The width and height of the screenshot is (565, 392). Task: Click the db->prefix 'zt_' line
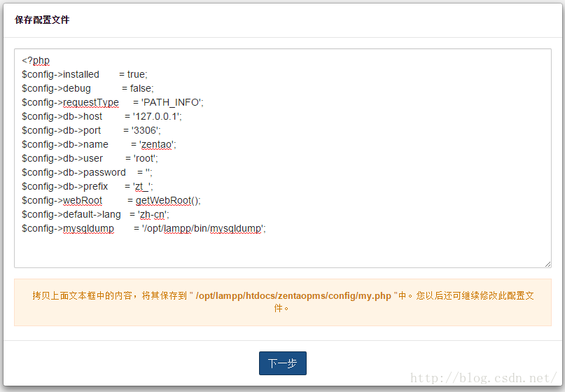(x=88, y=187)
